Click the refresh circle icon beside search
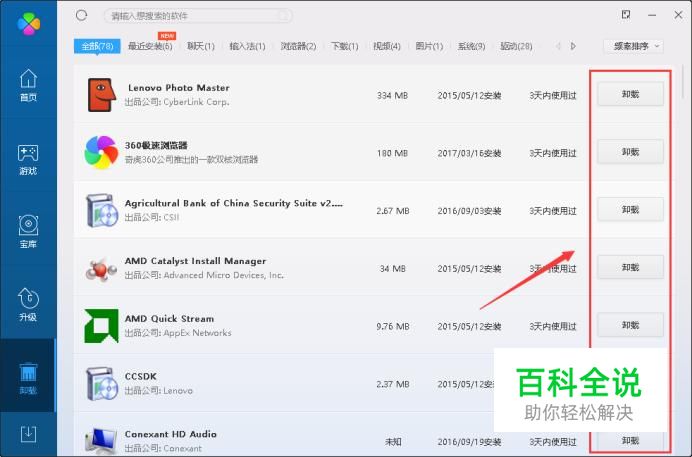The width and height of the screenshot is (692, 457). pos(81,15)
